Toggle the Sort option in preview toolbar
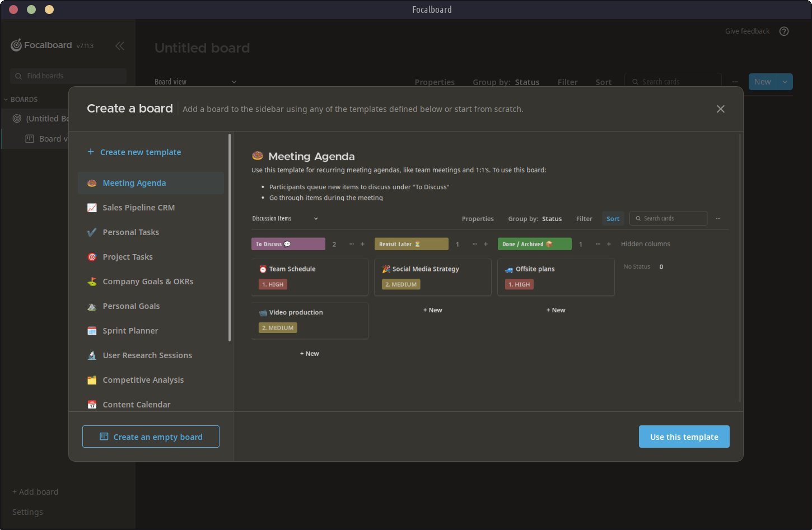This screenshot has height=530, width=812. [x=613, y=219]
